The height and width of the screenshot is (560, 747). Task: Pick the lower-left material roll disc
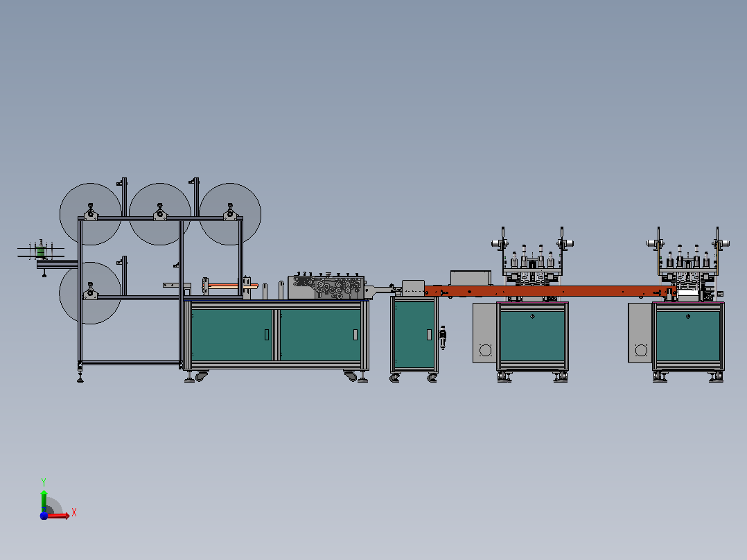click(90, 292)
